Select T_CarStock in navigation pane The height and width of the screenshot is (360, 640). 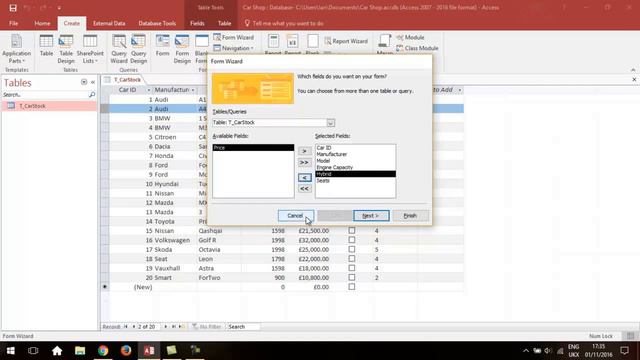pyautogui.click(x=49, y=106)
